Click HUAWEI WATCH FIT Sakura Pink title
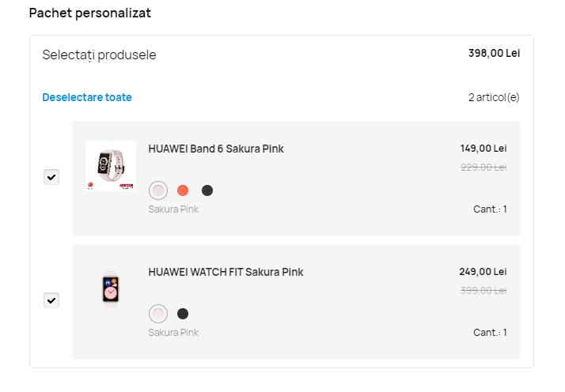Screen dimensions: 565x392 tap(226, 272)
